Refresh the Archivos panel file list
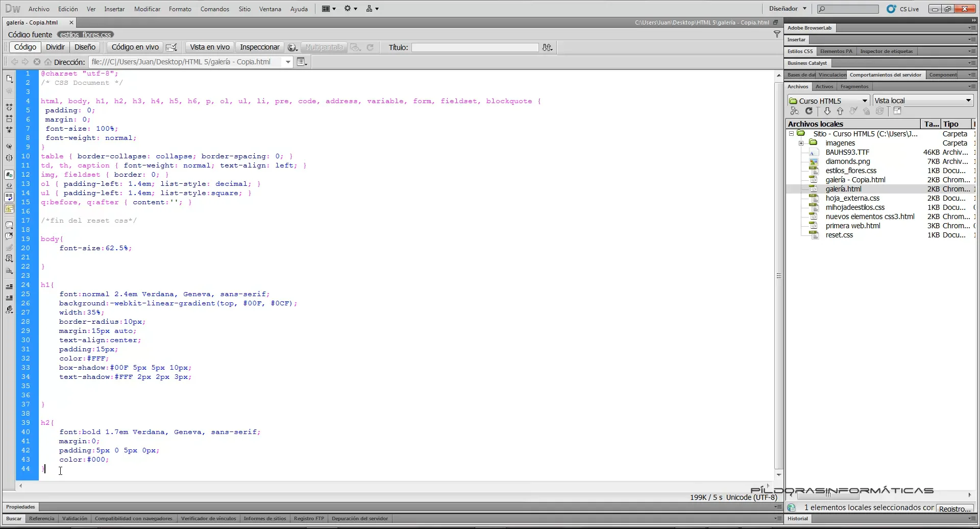 click(x=809, y=111)
